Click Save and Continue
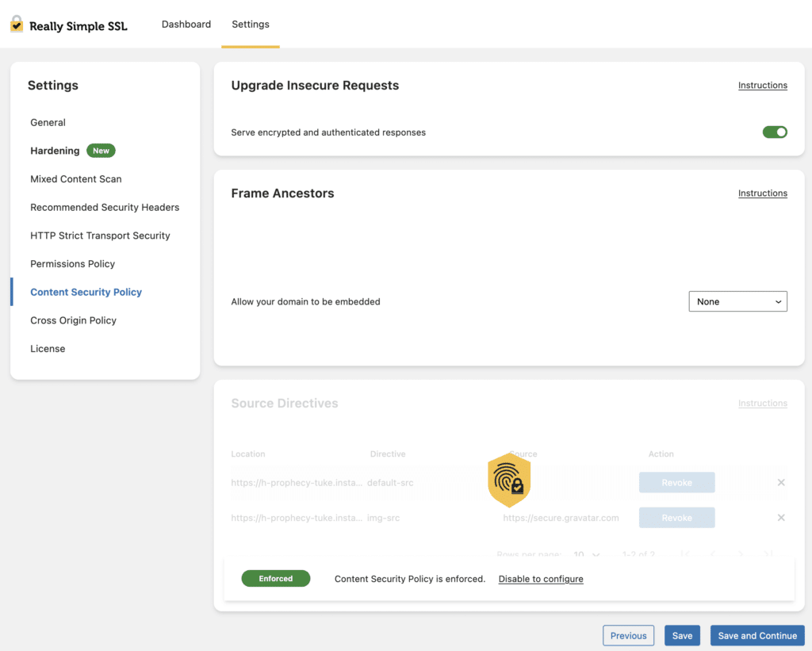This screenshot has height=651, width=812. coord(757,636)
